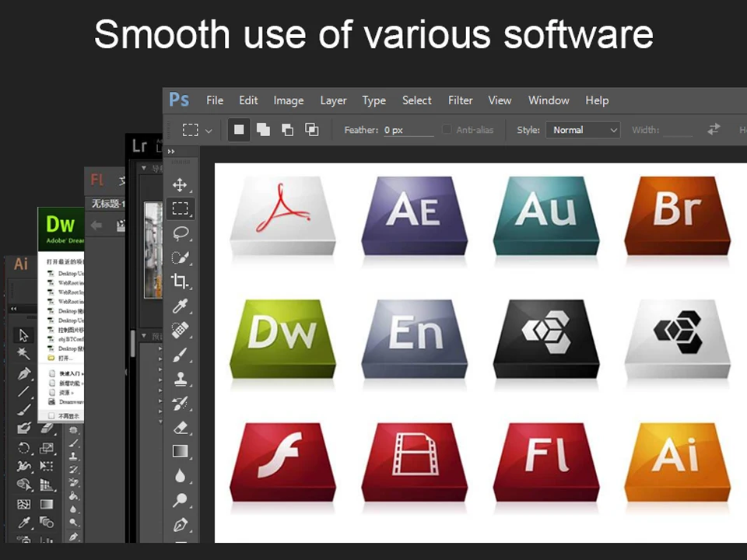Click the back arrow in Flash window
The height and width of the screenshot is (560, 747).
coord(96,226)
